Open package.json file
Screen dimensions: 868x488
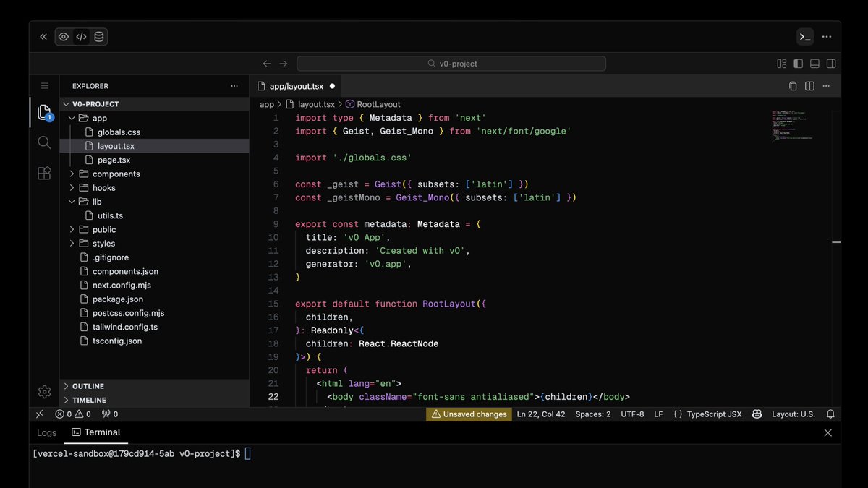click(155, 299)
